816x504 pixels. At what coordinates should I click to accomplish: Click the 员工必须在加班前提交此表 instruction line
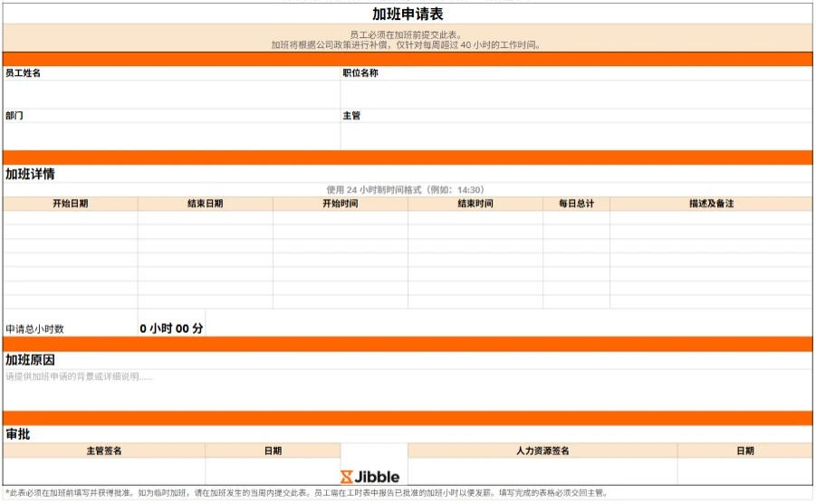coord(406,35)
